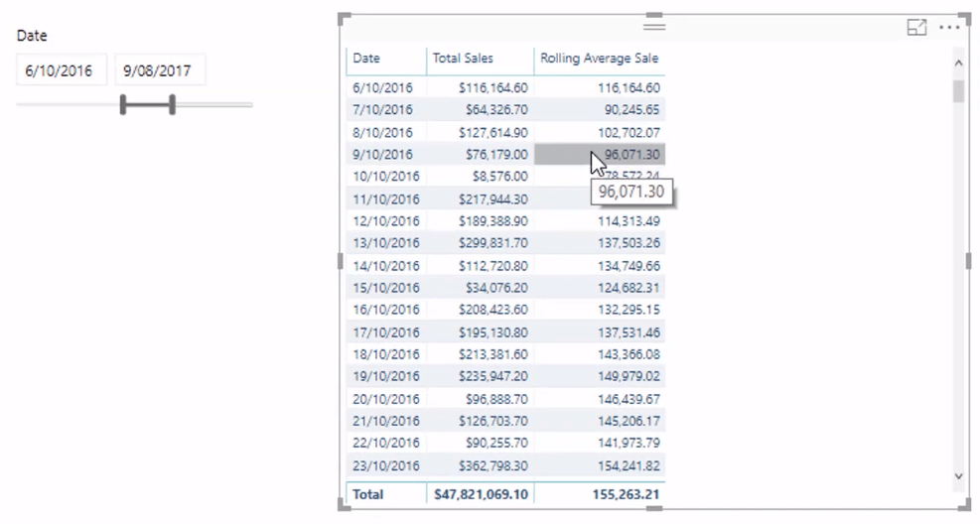Viewport: 980px width, 524px height.
Task: Click Total Sales value $76,179.00
Action: pos(496,154)
